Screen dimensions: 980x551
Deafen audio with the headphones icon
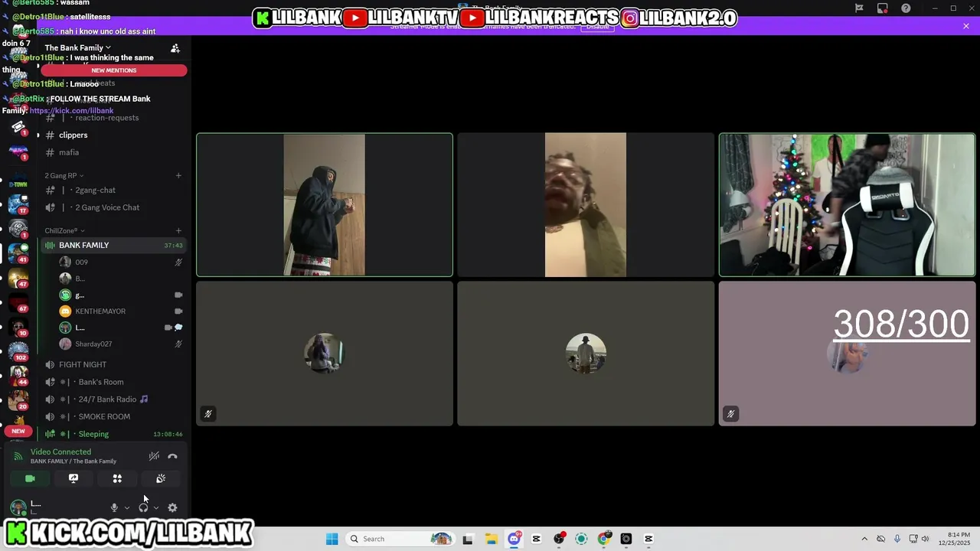143,507
